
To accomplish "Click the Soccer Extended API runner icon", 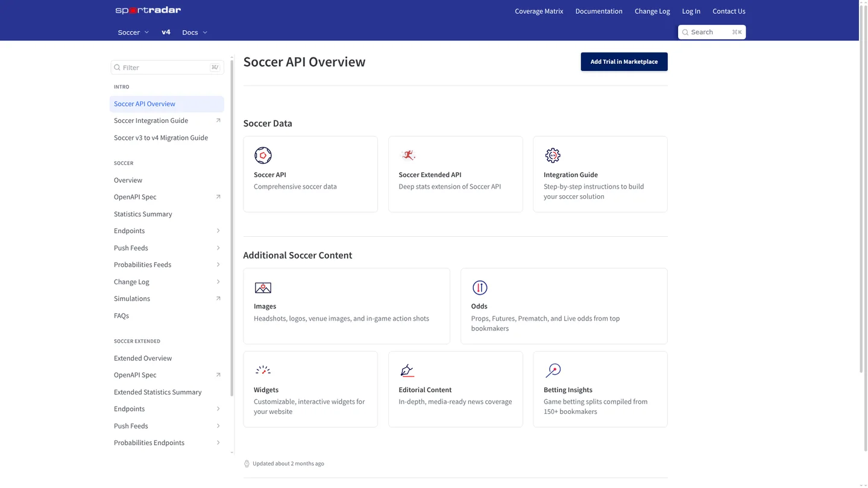I will tap(408, 155).
